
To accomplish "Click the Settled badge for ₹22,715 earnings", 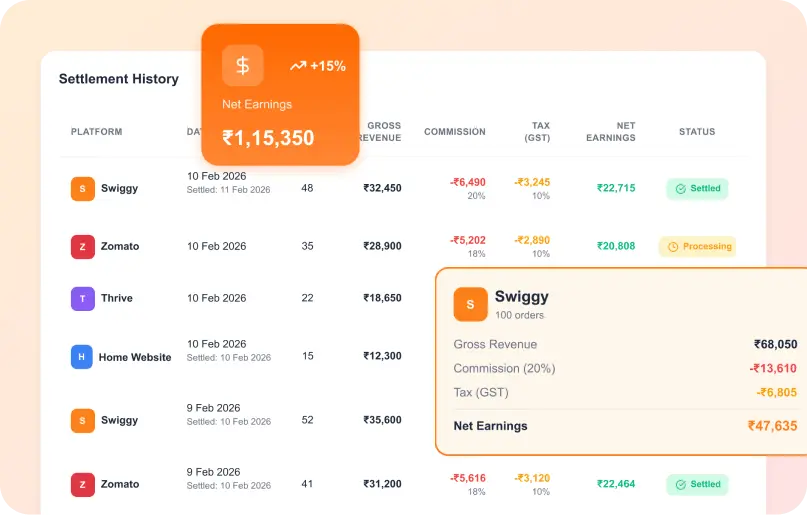I will pos(697,188).
